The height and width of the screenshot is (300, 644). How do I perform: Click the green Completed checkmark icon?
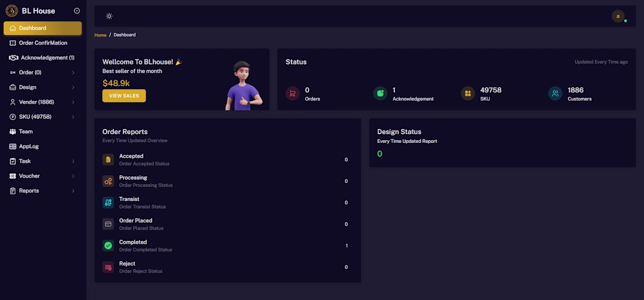108,246
